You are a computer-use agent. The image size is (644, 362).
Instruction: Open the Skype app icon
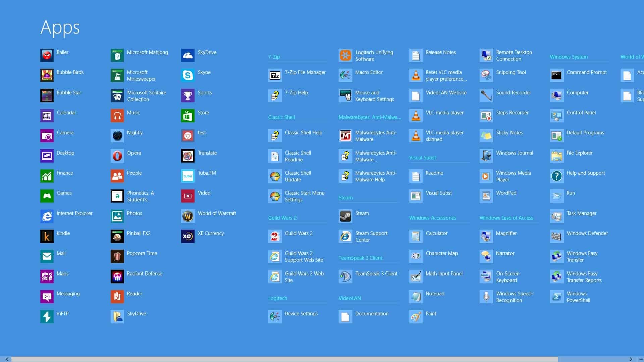pyautogui.click(x=188, y=75)
